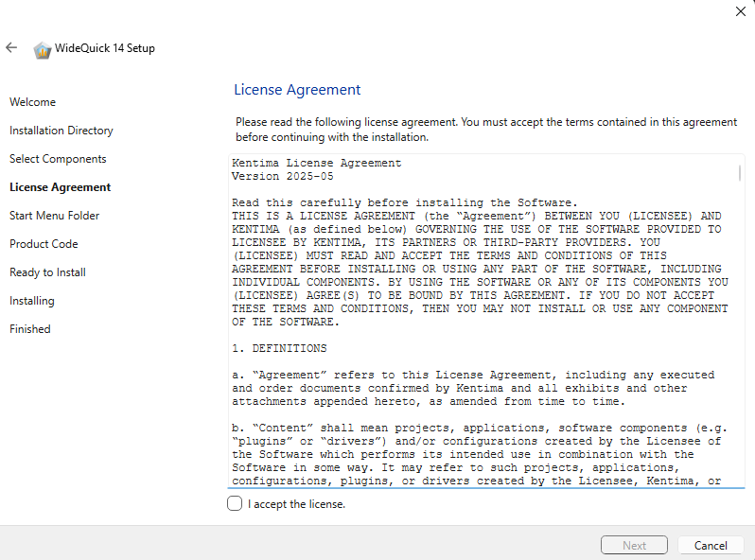Viewport: 755px width, 560px height.
Task: Select the Product Code step
Action: pyautogui.click(x=44, y=244)
